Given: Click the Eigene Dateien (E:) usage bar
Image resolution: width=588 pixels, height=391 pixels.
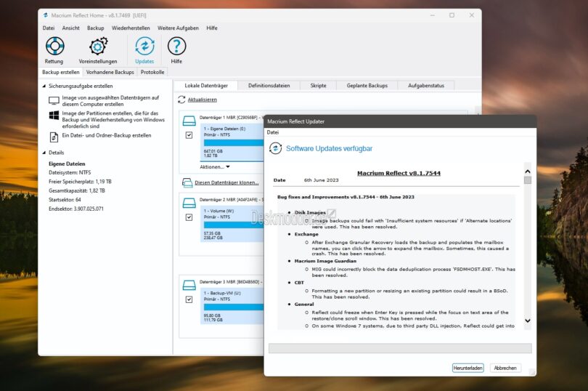Looking at the screenshot, I should pyautogui.click(x=234, y=142).
